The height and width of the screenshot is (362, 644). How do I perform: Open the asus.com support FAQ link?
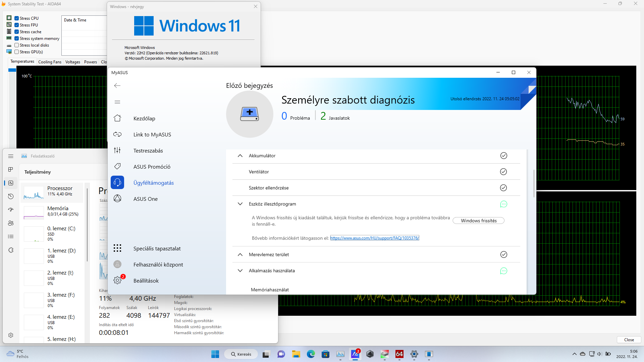(375, 238)
